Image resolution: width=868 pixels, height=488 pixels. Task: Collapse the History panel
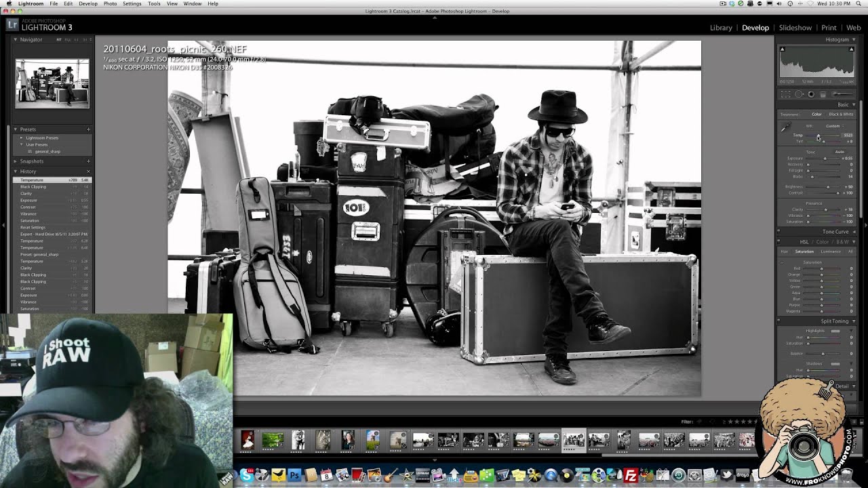[16, 171]
